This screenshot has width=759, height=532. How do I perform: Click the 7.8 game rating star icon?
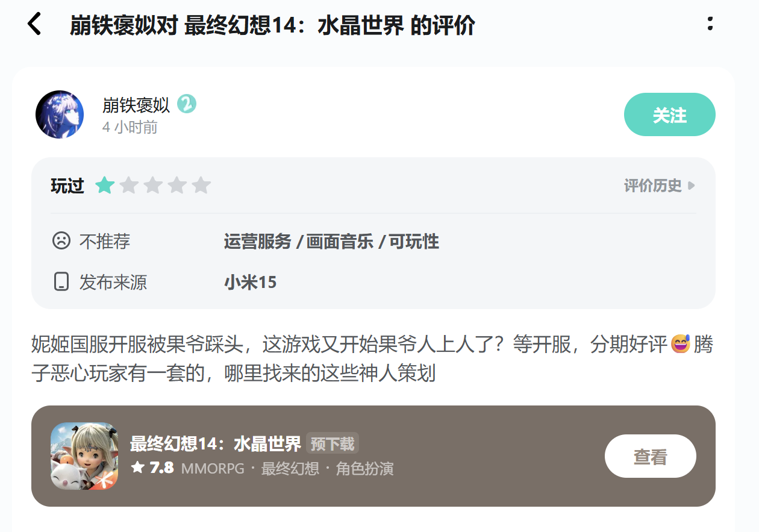pos(137,468)
